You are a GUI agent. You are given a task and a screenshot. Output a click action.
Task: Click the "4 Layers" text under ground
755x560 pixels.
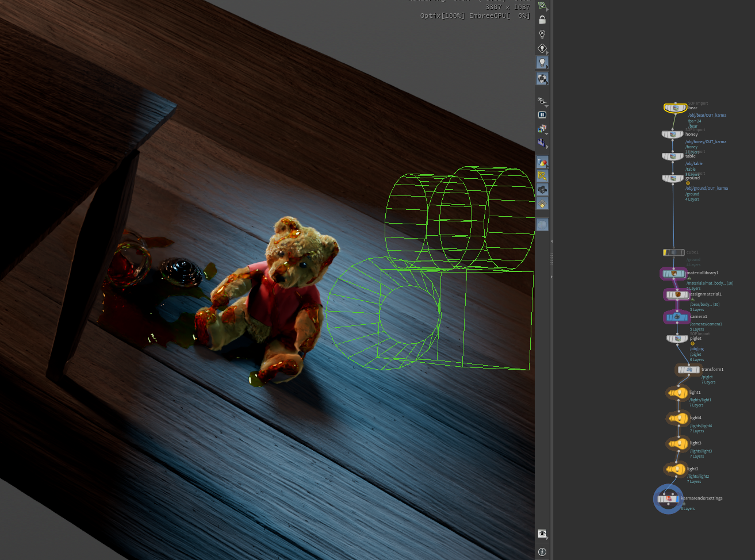pos(692,200)
